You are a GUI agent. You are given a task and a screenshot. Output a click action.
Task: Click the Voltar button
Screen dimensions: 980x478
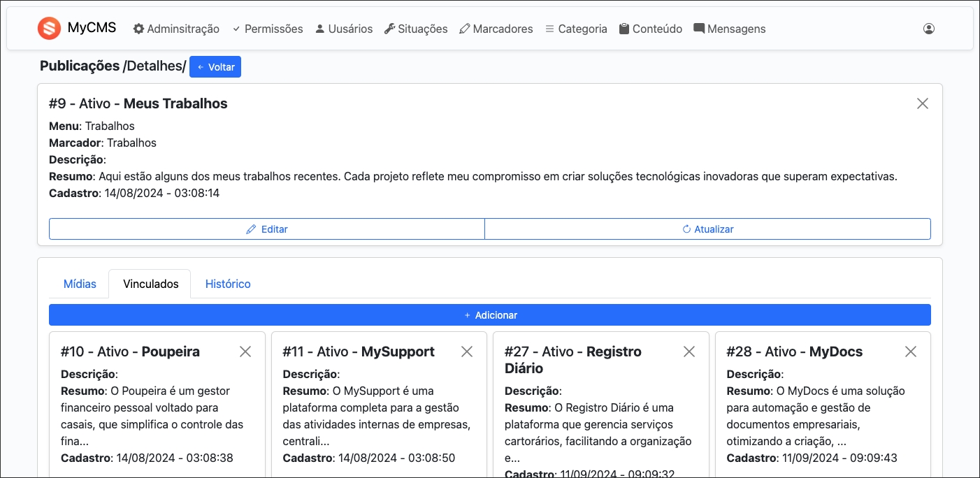[x=215, y=66]
